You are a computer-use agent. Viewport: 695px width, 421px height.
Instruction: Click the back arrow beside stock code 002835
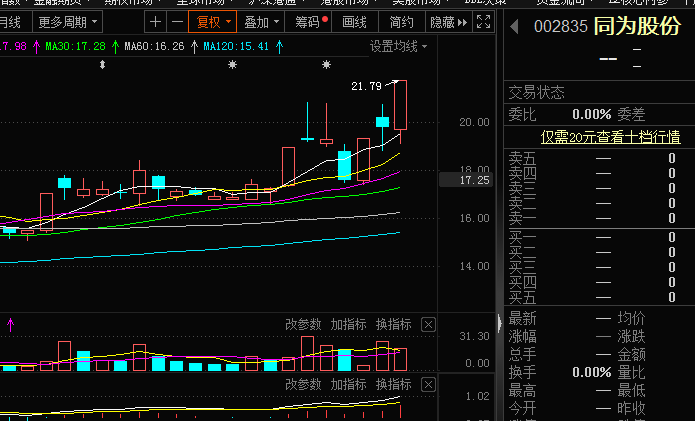(514, 27)
